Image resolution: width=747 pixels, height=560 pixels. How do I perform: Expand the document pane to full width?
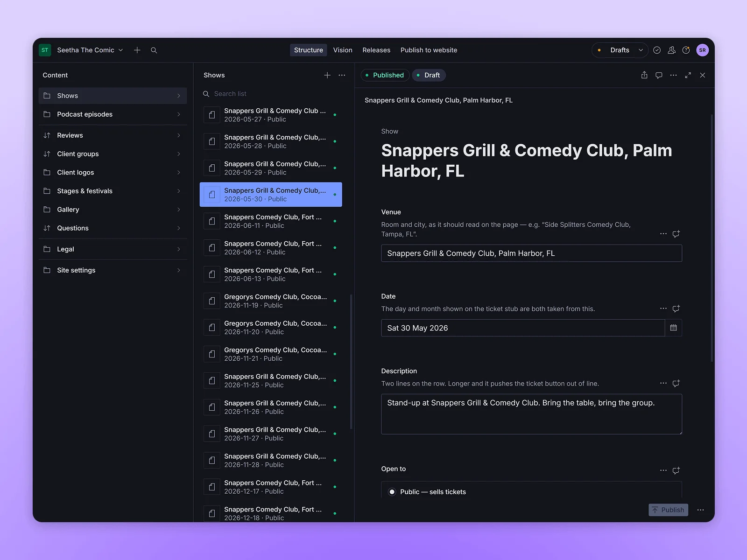pyautogui.click(x=688, y=75)
